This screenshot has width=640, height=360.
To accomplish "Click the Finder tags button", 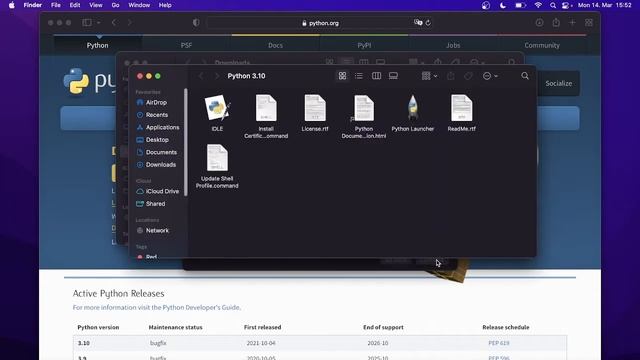I will (x=468, y=76).
